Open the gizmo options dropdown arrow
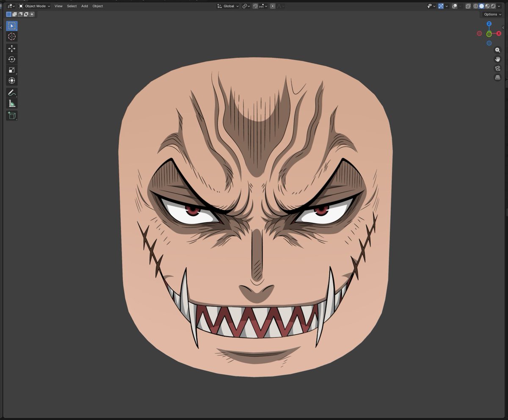 point(447,6)
